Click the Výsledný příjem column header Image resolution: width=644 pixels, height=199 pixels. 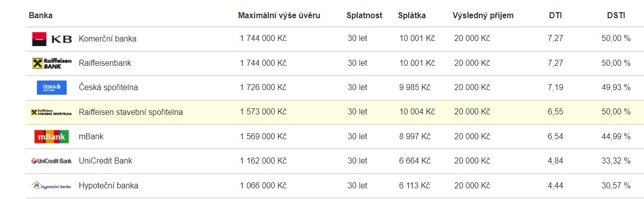pyautogui.click(x=483, y=15)
